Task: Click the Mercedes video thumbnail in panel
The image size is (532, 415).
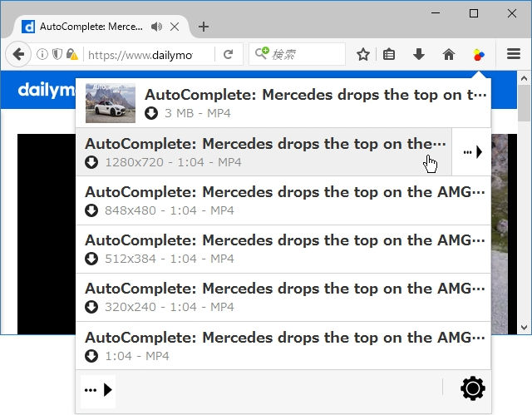Action: (x=111, y=103)
